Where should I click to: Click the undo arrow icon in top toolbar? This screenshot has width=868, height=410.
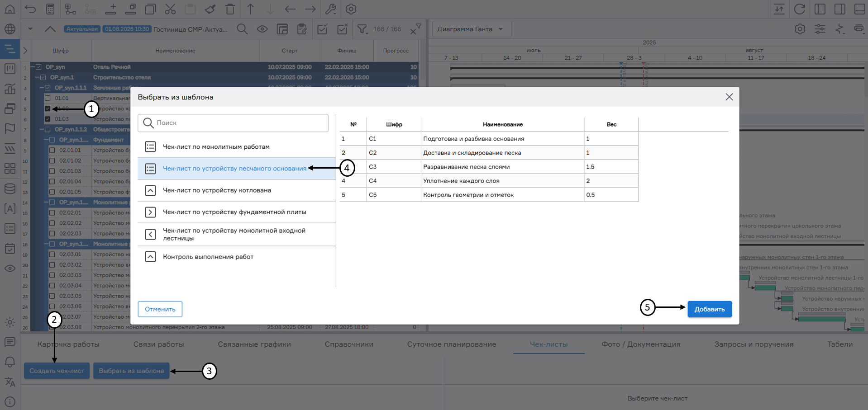(x=30, y=9)
